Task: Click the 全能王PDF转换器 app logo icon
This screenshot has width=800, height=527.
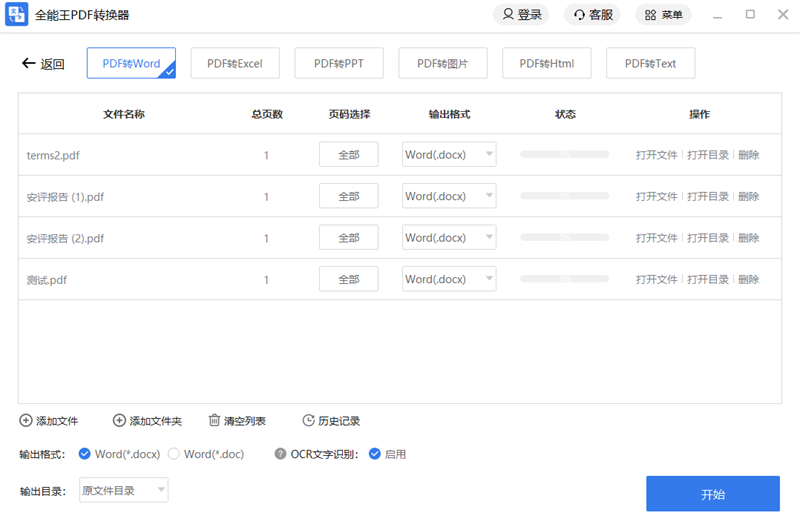Action: [17, 15]
